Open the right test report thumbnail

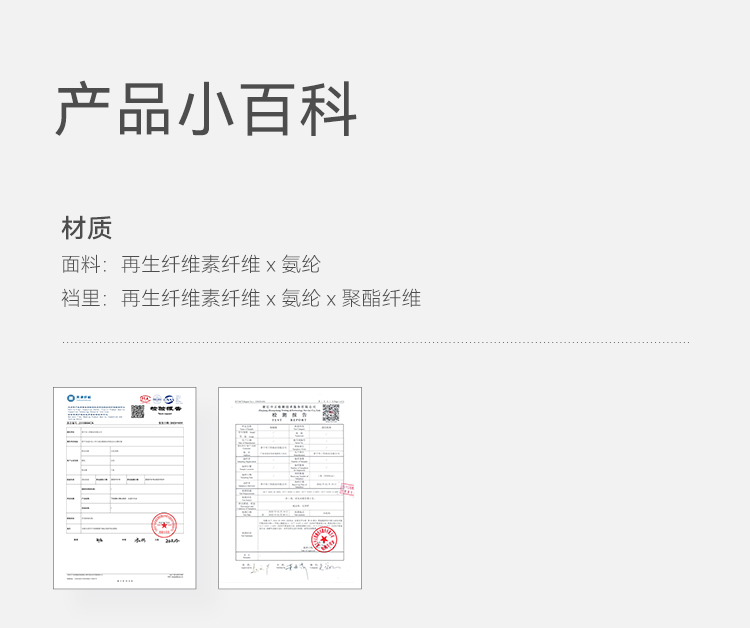tap(290, 488)
